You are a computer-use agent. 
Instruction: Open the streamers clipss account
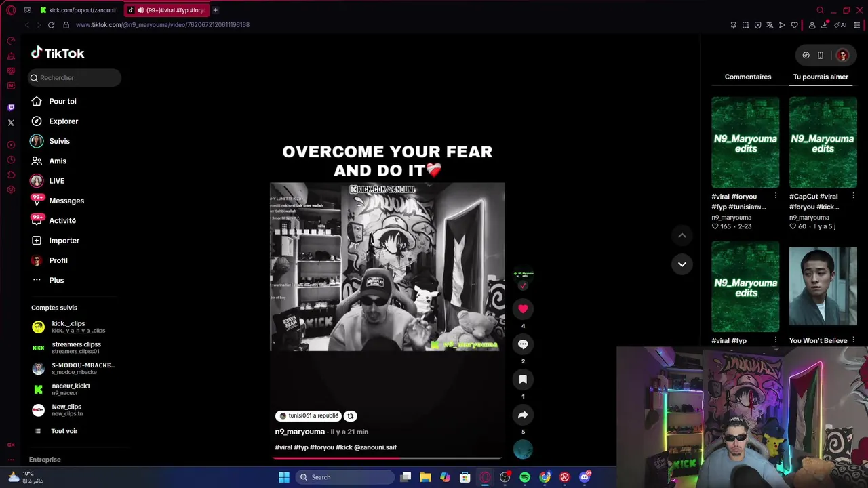pyautogui.click(x=75, y=348)
